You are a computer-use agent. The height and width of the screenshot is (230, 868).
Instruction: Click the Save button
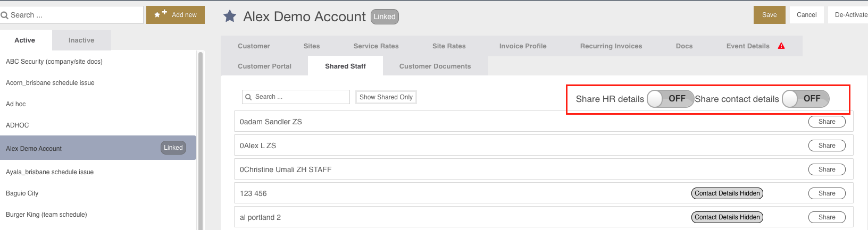point(770,15)
